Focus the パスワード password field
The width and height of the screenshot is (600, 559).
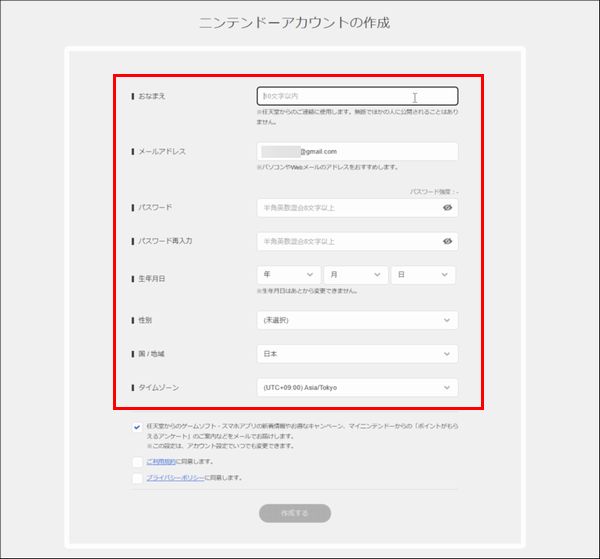tap(357, 208)
